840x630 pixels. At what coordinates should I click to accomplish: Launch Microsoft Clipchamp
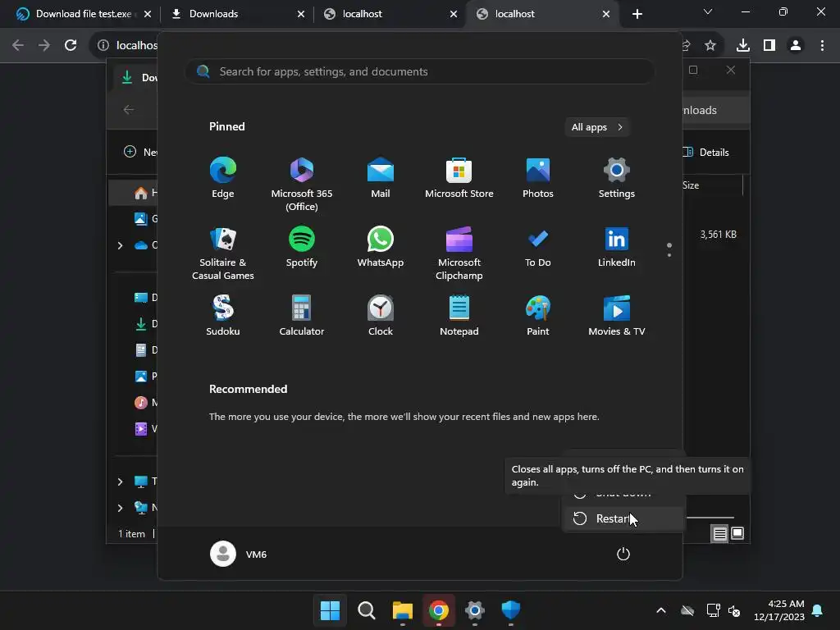459,253
